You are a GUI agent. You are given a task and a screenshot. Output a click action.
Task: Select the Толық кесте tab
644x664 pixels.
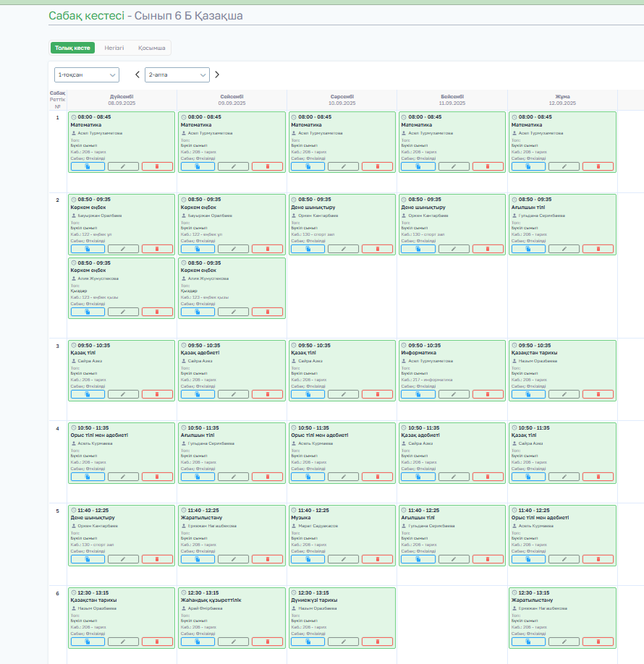(x=72, y=48)
